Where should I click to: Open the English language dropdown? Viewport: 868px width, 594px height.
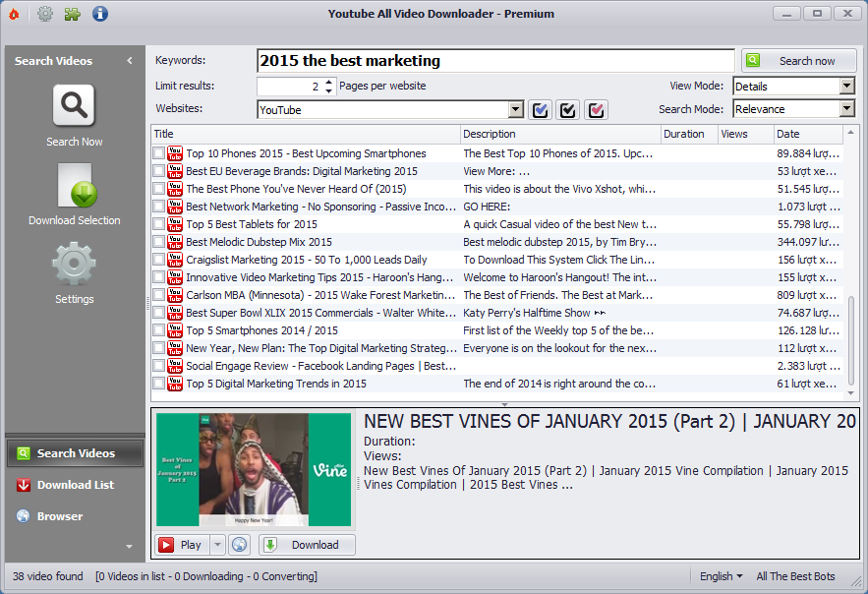722,576
